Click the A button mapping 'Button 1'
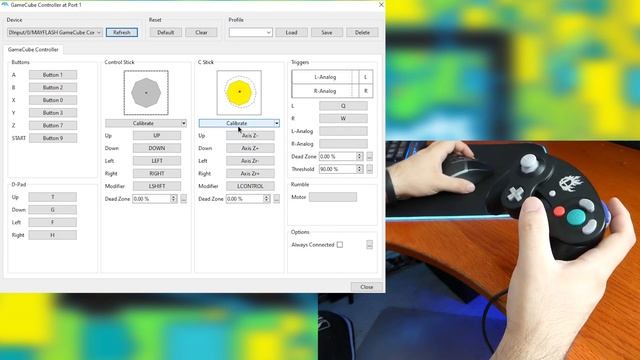 click(x=53, y=75)
